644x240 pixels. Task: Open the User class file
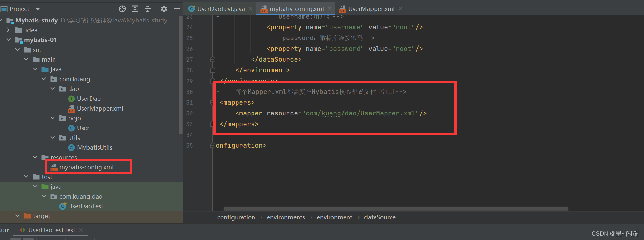pyautogui.click(x=83, y=128)
